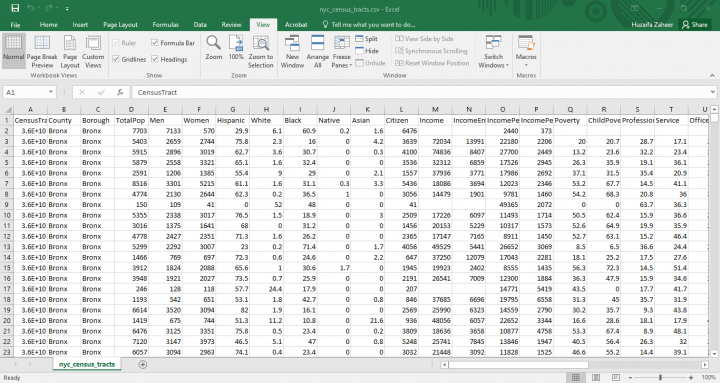Open the File menu
The height and width of the screenshot is (383, 720).
coord(15,25)
